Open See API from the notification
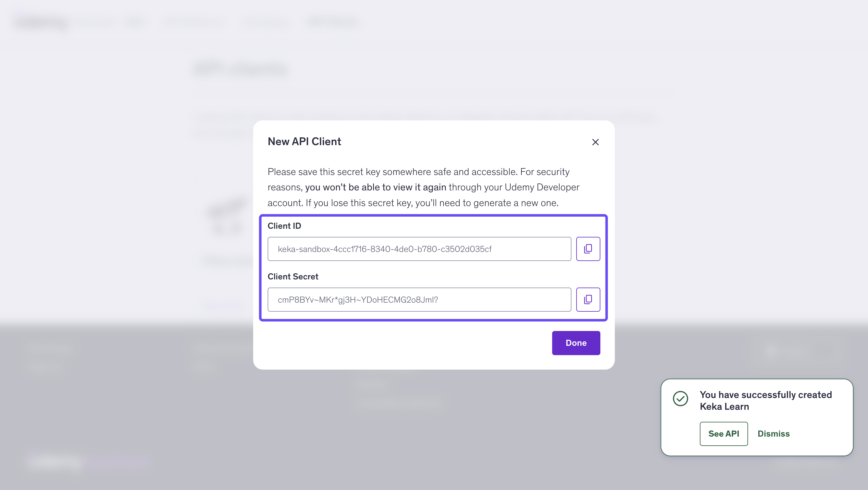This screenshot has width=868, height=490. (x=723, y=434)
